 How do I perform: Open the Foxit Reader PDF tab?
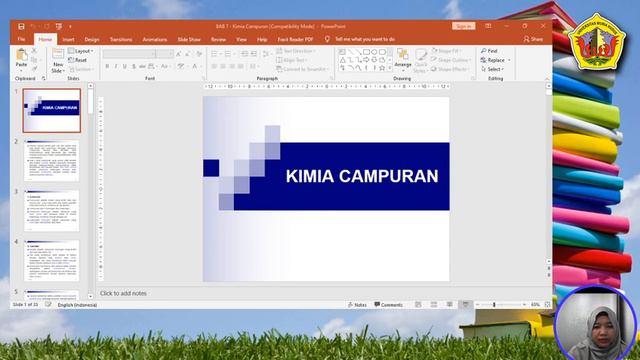click(x=295, y=39)
